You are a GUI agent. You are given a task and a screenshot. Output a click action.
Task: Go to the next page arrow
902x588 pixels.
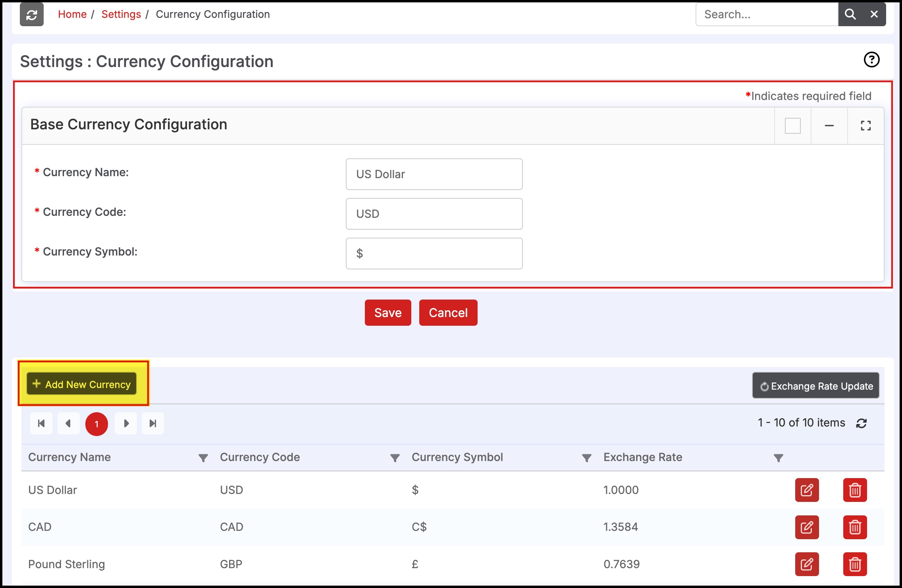[x=126, y=423]
